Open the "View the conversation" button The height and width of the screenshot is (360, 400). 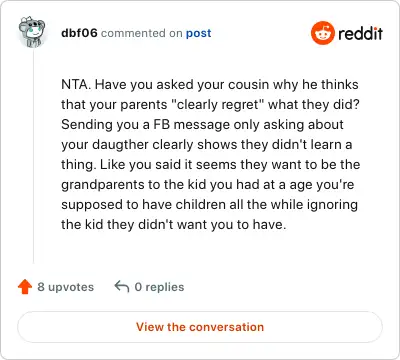(200, 327)
